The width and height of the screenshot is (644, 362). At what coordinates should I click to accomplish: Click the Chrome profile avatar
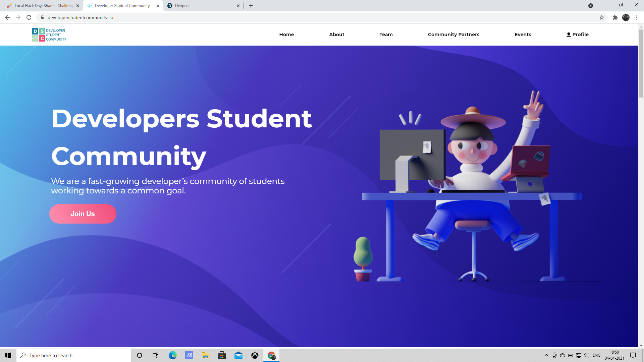626,17
